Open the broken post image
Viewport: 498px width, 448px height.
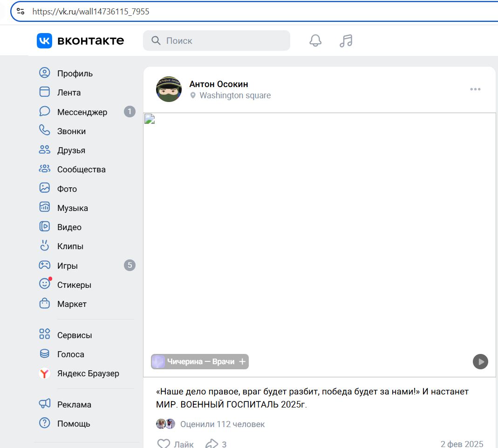320,245
